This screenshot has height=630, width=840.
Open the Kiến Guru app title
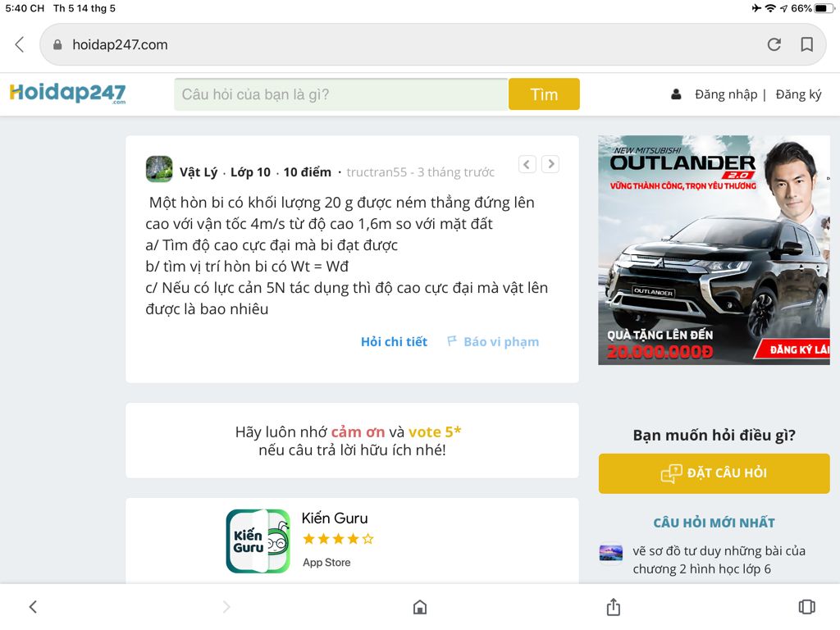click(335, 518)
